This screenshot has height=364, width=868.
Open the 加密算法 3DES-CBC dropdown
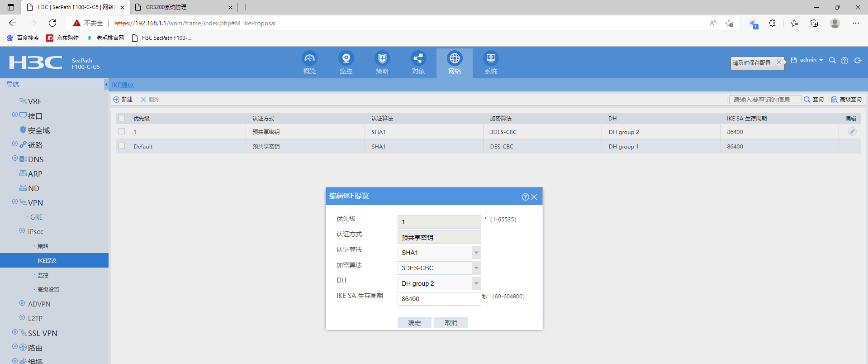[x=476, y=268]
